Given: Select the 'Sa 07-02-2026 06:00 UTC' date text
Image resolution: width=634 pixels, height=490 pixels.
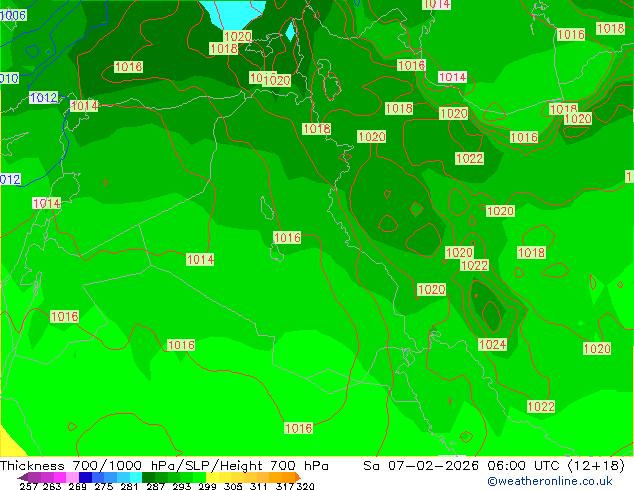Looking at the screenshot, I should pos(463,465).
